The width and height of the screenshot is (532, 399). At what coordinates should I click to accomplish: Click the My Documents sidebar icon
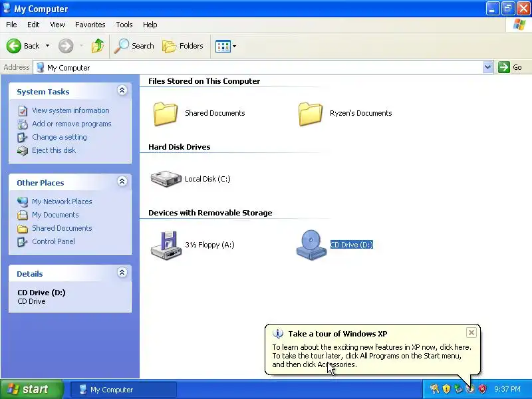pyautogui.click(x=23, y=215)
